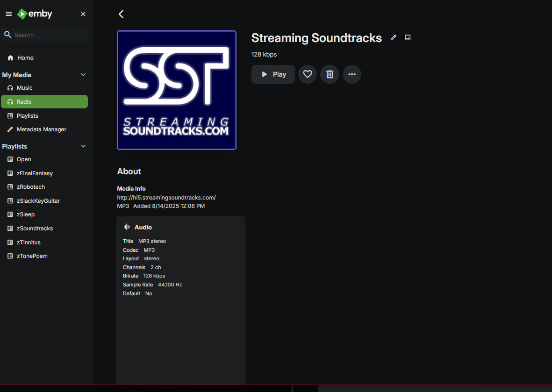Click the icon beside Open playlist

coord(10,159)
